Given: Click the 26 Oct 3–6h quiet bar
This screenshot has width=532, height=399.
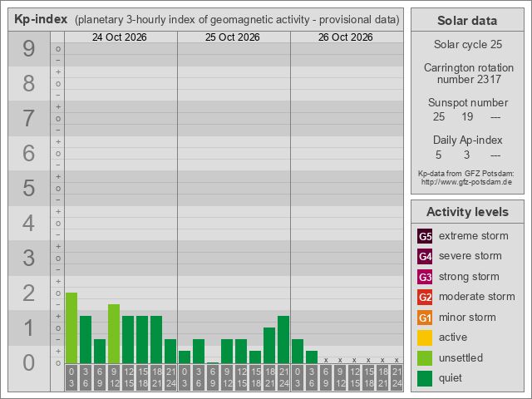Looking at the screenshot, I should point(312,357).
